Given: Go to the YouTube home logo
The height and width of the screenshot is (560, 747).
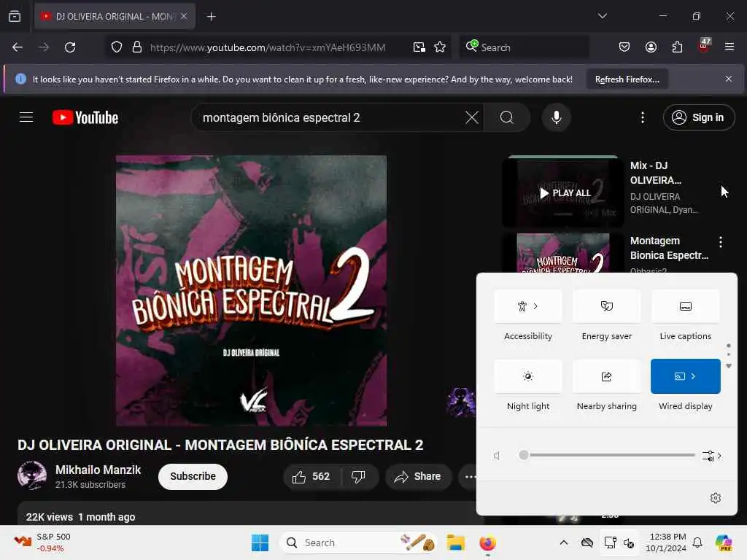Looking at the screenshot, I should (x=85, y=117).
